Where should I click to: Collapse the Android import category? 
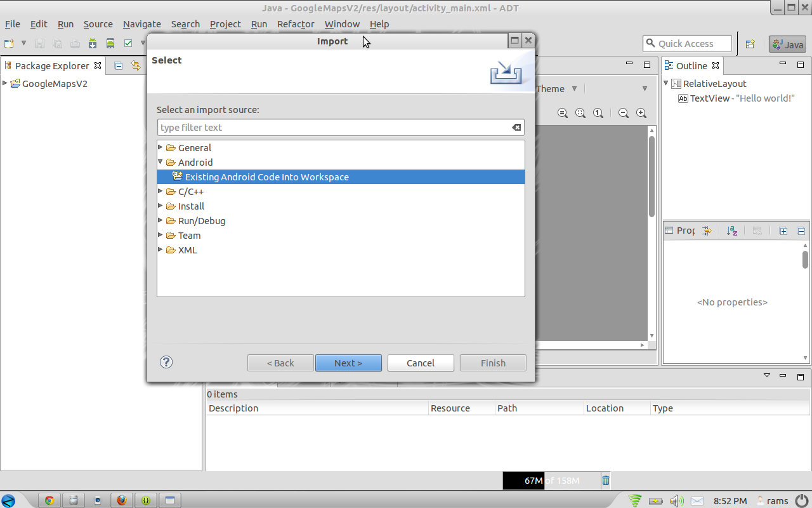160,162
